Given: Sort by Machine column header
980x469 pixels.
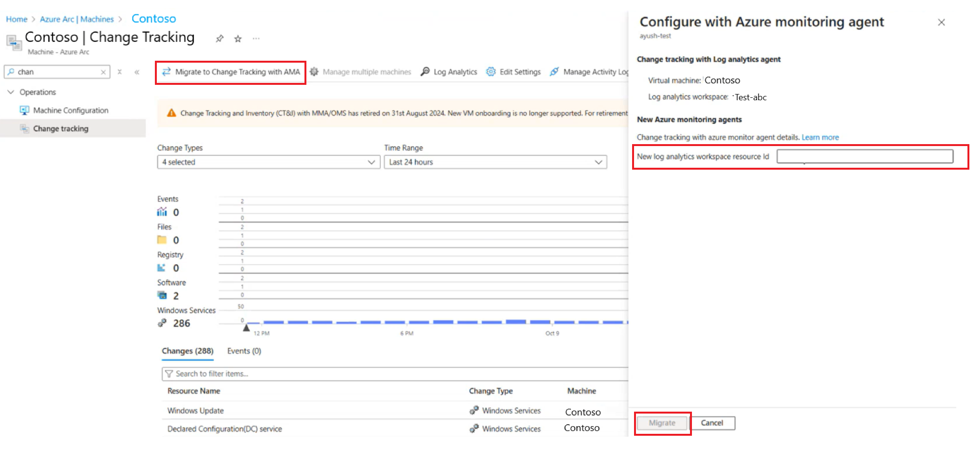Looking at the screenshot, I should point(581,391).
